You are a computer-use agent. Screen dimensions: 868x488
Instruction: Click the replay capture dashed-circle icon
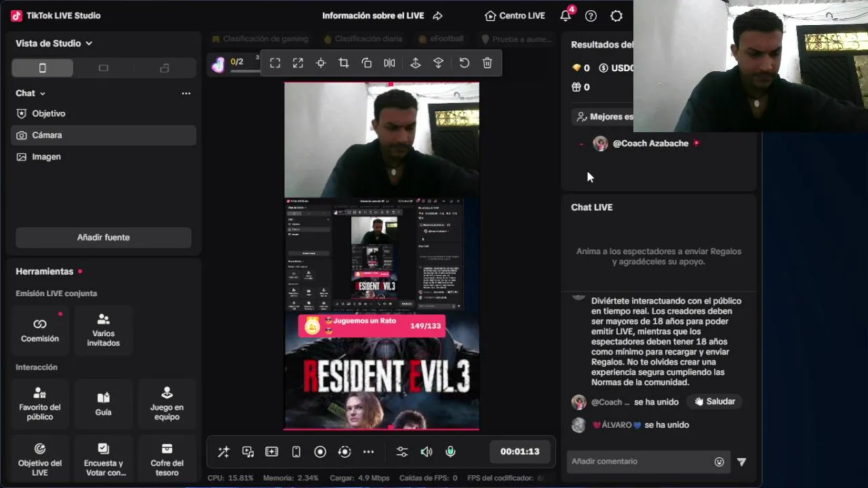[x=344, y=452]
